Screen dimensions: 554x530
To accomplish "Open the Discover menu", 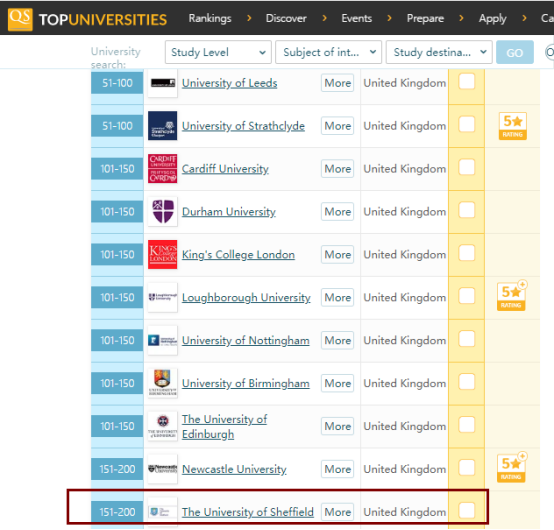I will click(x=286, y=18).
